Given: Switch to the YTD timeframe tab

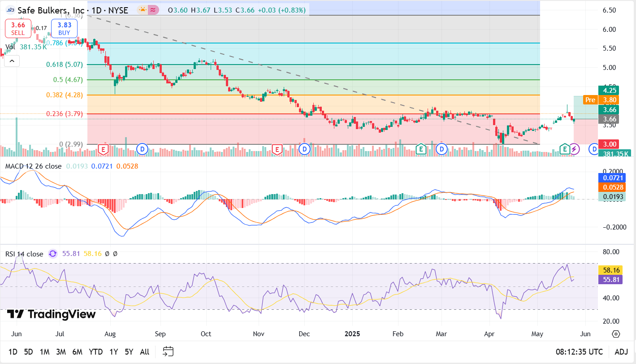Looking at the screenshot, I should pyautogui.click(x=95, y=352).
